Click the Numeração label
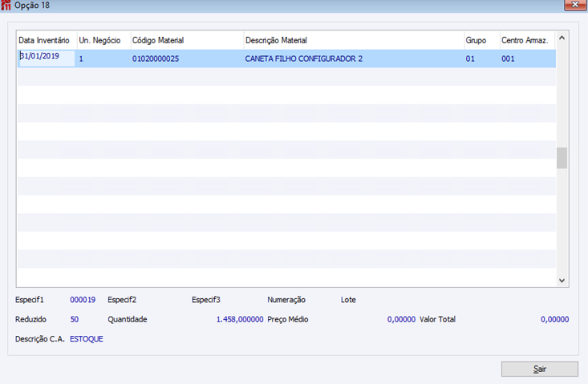The image size is (588, 384). (x=286, y=300)
